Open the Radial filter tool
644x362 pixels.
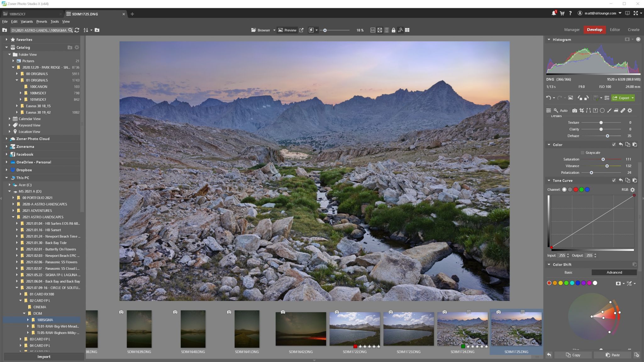pos(603,110)
